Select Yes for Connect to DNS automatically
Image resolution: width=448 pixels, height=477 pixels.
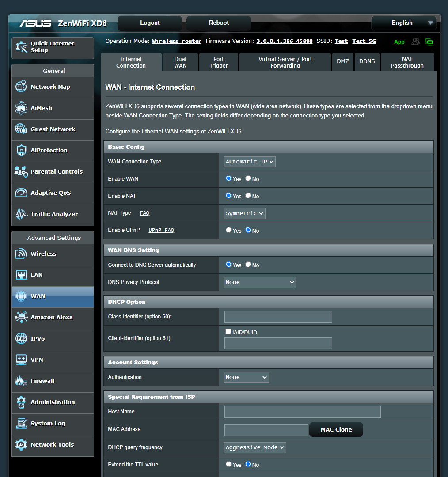(228, 265)
